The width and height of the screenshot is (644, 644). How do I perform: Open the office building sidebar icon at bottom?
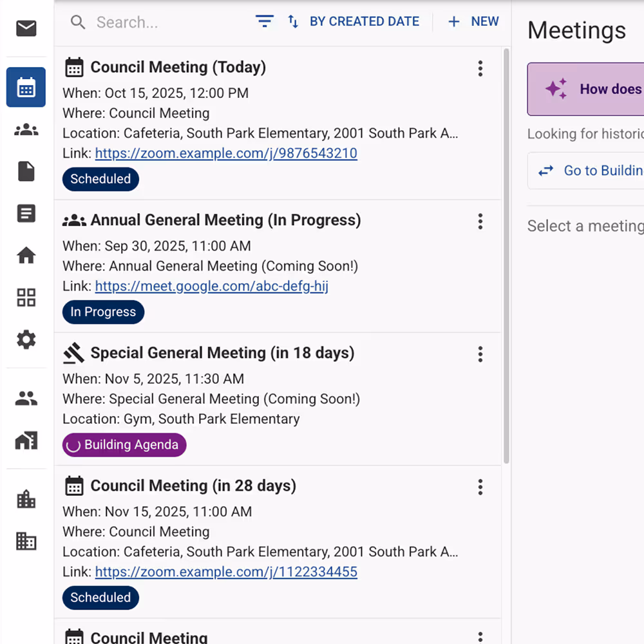point(26,541)
